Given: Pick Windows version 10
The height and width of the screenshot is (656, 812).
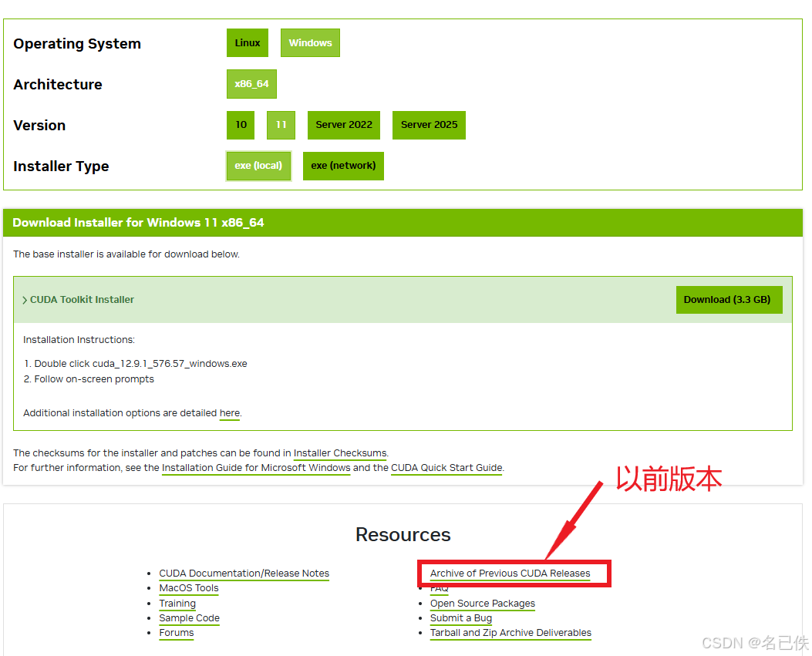Looking at the screenshot, I should click(241, 125).
